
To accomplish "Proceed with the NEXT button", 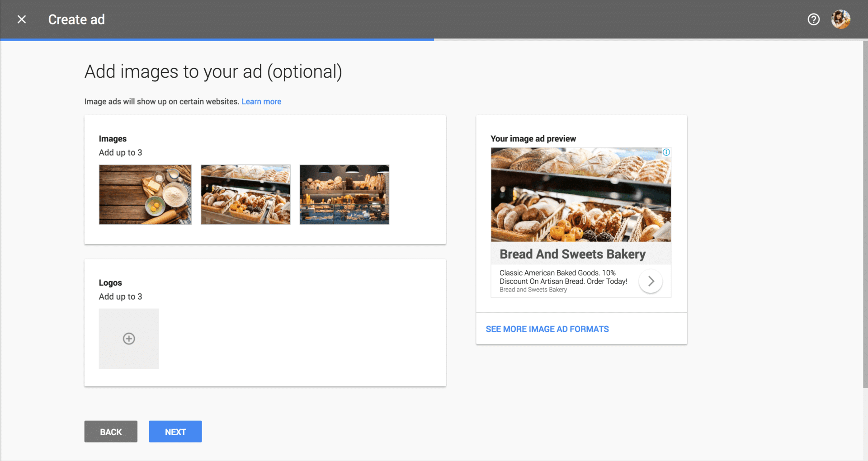I will 175,432.
